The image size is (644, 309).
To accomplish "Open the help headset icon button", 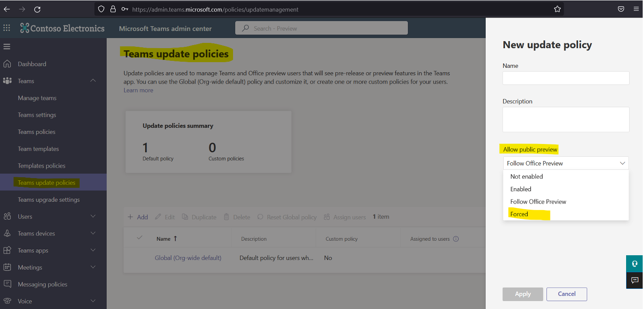I will [635, 263].
